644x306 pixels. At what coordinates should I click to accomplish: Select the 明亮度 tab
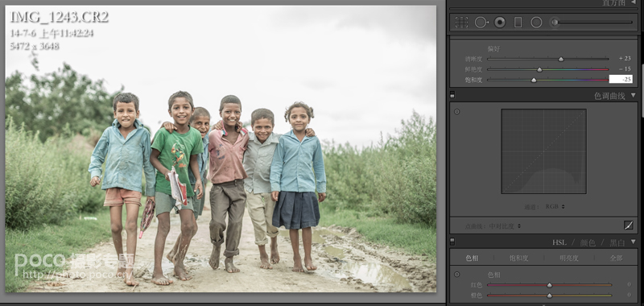coord(569,258)
